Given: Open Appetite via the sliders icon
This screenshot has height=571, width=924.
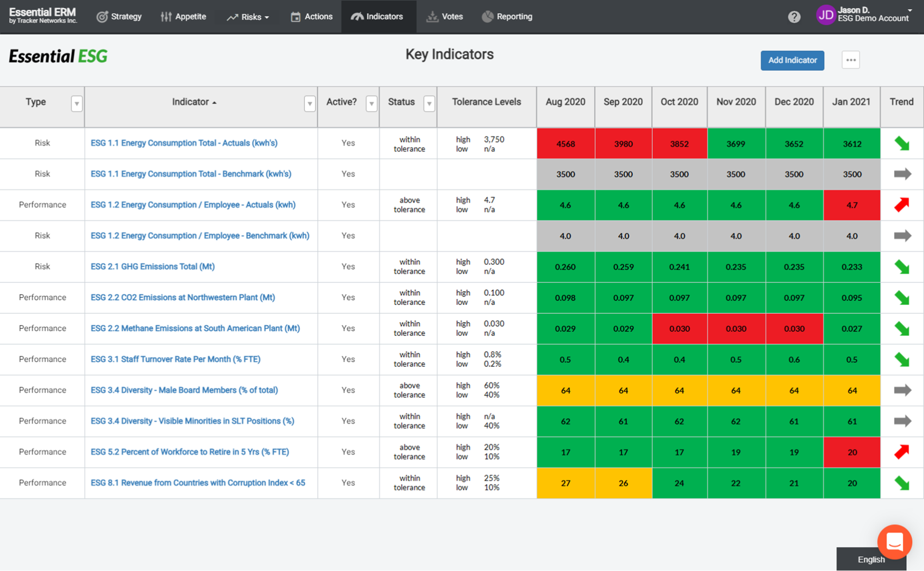Looking at the screenshot, I should point(165,16).
